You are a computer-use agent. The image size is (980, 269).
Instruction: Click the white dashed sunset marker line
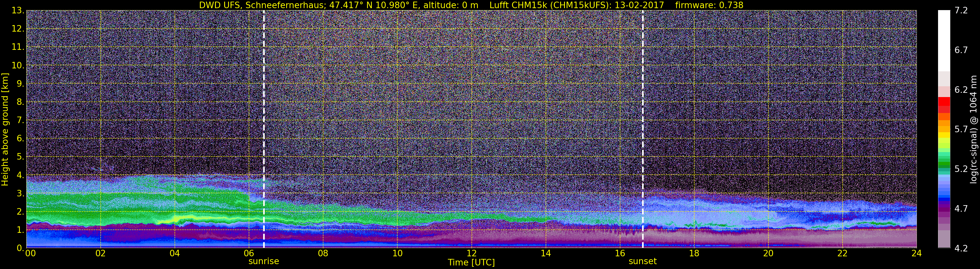click(x=643, y=129)
